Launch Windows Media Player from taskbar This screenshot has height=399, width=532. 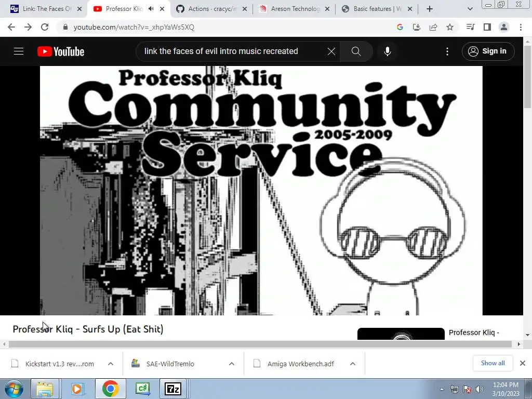tap(77, 389)
